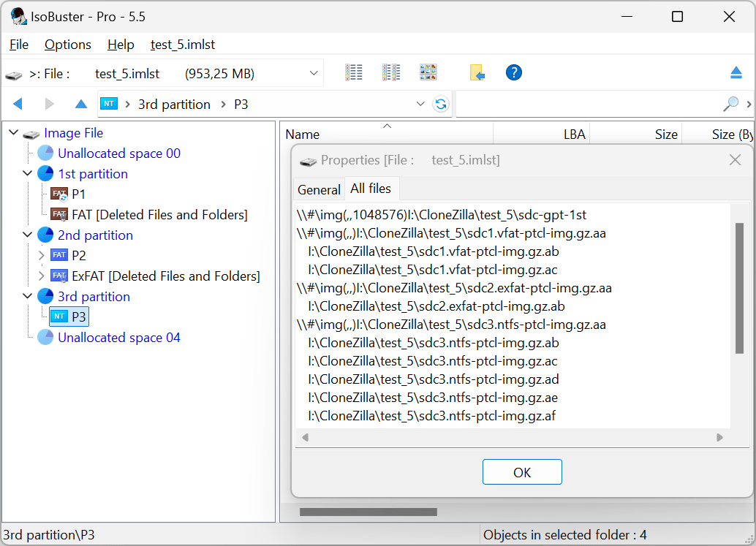Viewport: 756px width, 546px height.
Task: Click the small icons list view button
Action: tap(391, 73)
